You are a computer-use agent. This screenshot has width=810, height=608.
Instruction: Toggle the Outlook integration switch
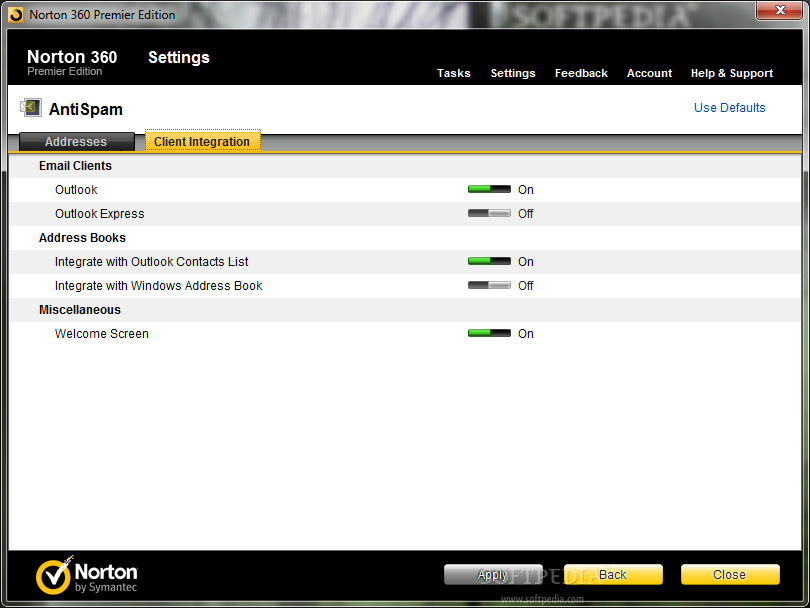click(x=489, y=190)
